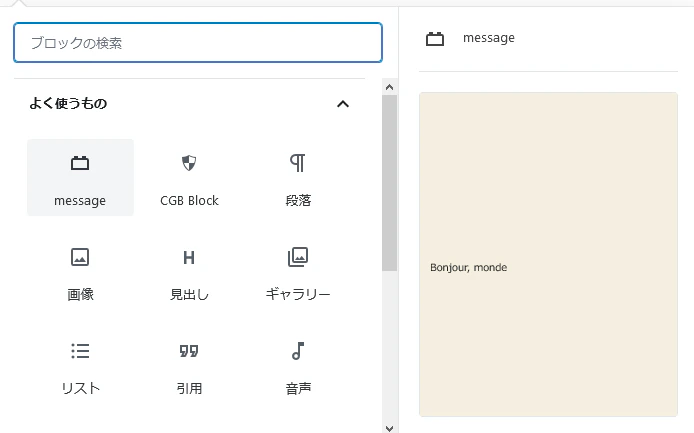Viewport: 694px width, 433px height.
Task: Collapse the よく使うもの section chevron
Action: [x=343, y=104]
